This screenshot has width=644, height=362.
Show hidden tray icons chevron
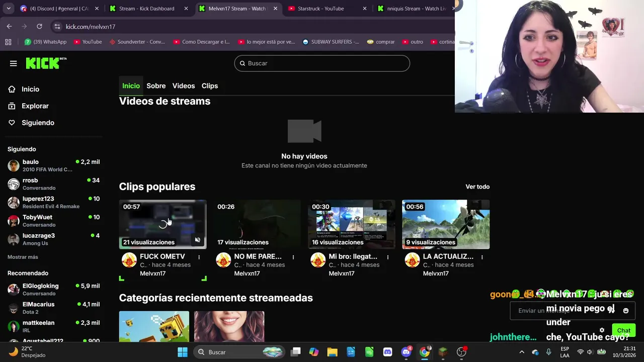[522, 352]
